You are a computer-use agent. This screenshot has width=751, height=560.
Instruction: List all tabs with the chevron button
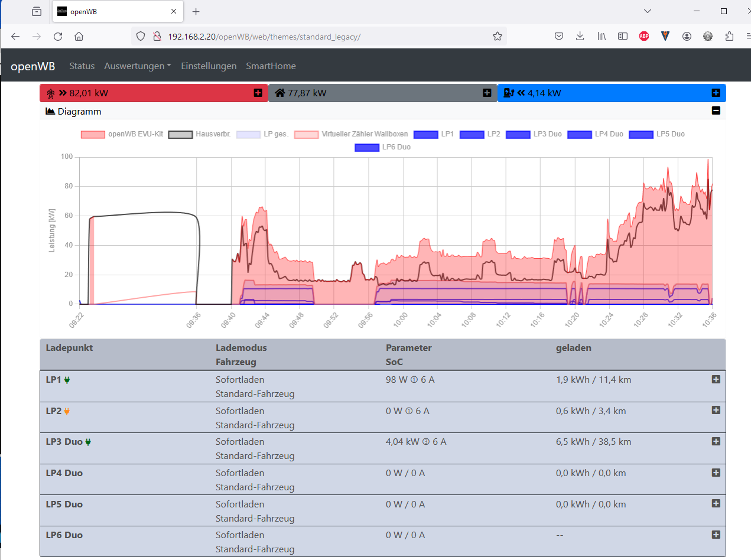[x=648, y=11]
